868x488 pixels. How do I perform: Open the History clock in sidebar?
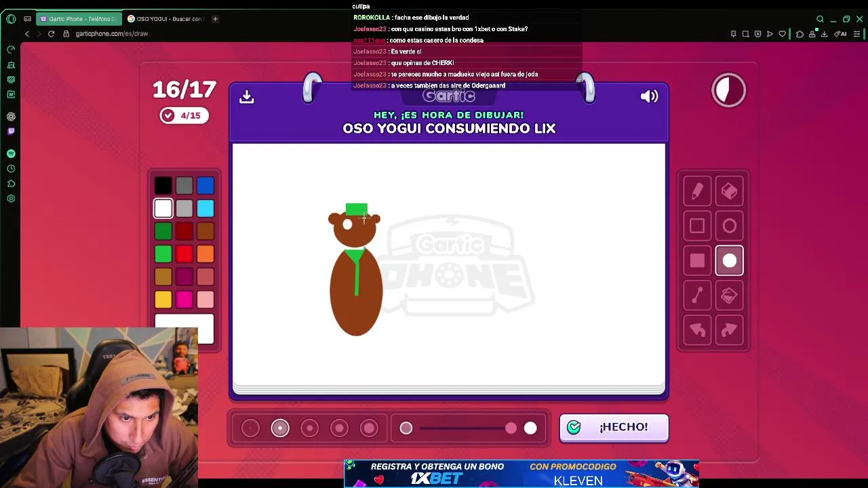coord(11,169)
